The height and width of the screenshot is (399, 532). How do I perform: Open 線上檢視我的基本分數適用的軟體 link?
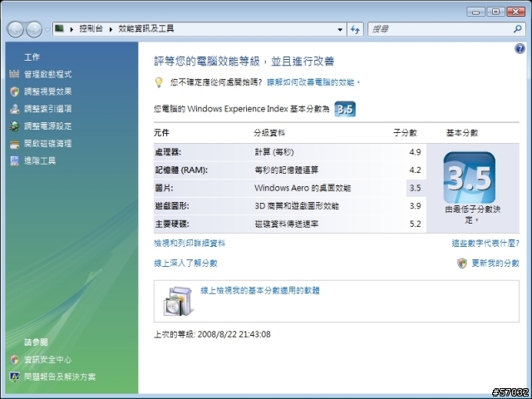point(260,291)
